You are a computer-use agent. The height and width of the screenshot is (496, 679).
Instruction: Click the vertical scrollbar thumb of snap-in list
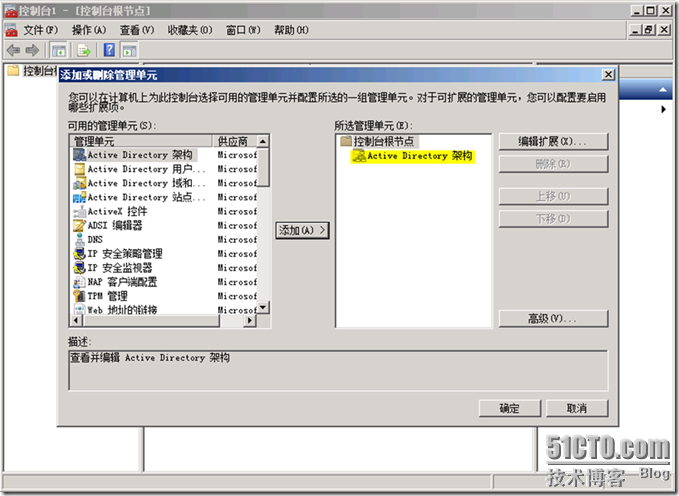tap(263, 167)
